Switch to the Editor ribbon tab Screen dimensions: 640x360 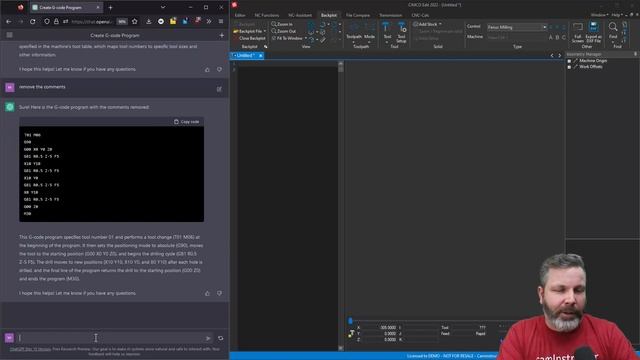[x=240, y=15]
